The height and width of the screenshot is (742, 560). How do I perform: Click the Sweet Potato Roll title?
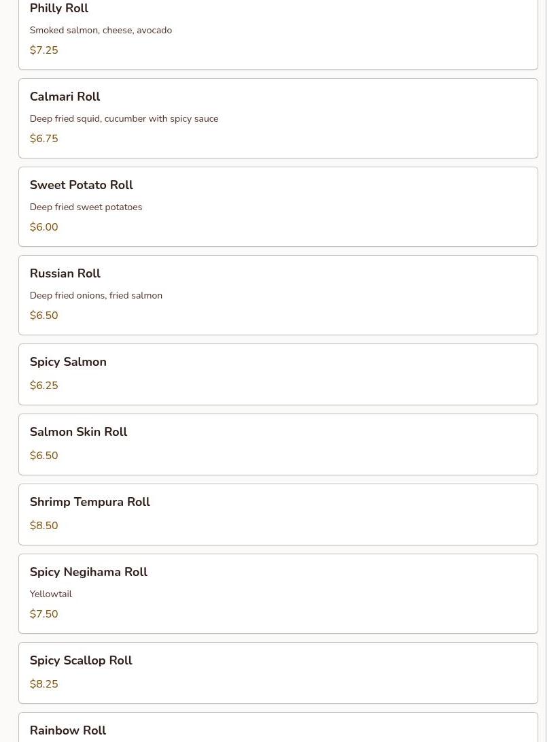81,186
